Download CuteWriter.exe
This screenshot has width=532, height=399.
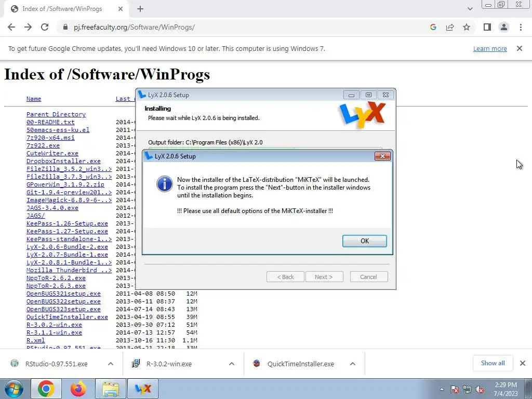[x=52, y=153]
